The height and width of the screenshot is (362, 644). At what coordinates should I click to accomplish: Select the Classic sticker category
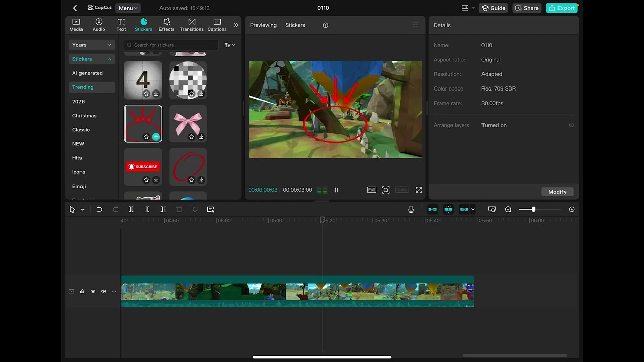click(x=81, y=130)
